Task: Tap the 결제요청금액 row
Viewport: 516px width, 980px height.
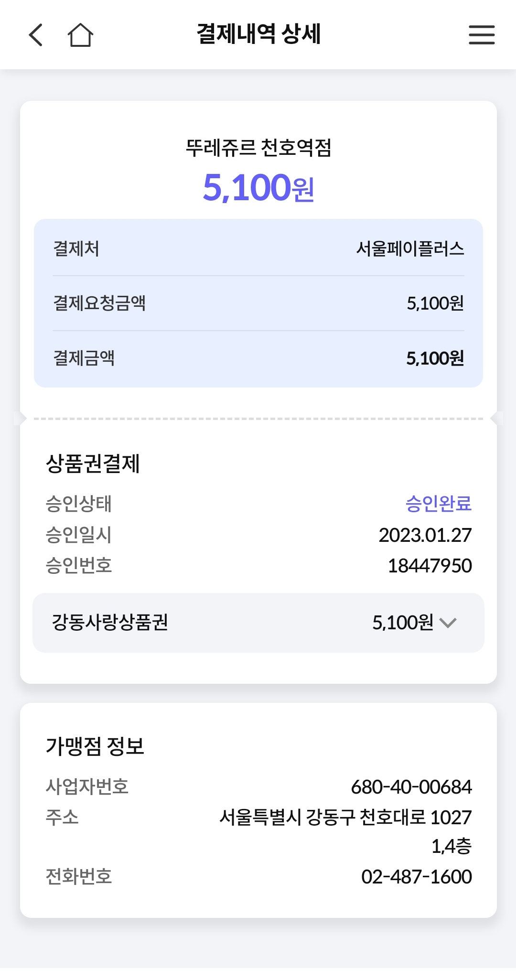Action: [x=258, y=303]
